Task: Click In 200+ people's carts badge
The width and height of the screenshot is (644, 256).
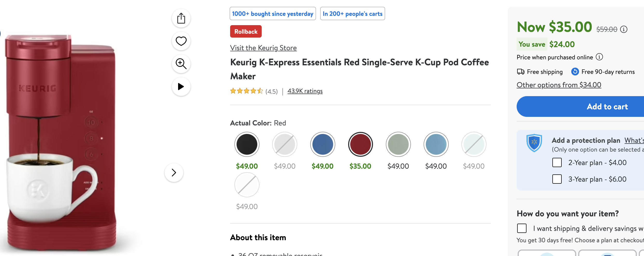Action: (353, 13)
